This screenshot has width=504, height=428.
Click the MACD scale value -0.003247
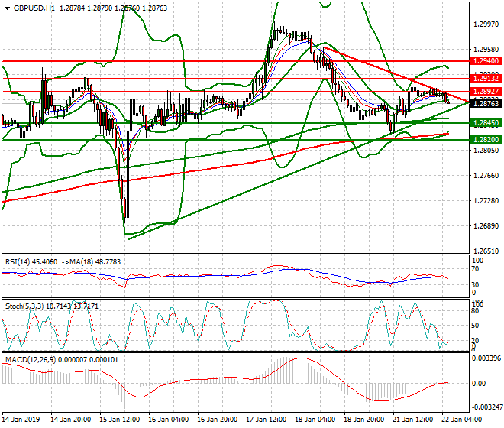(x=486, y=407)
